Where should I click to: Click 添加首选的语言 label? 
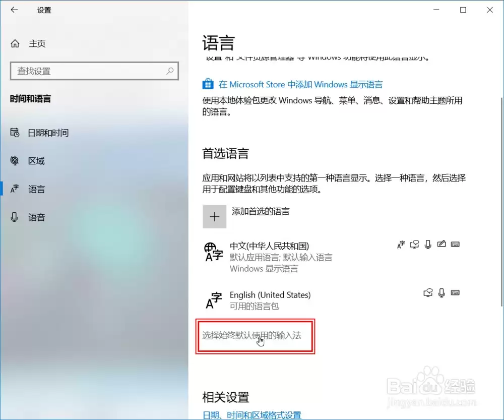coord(261,211)
